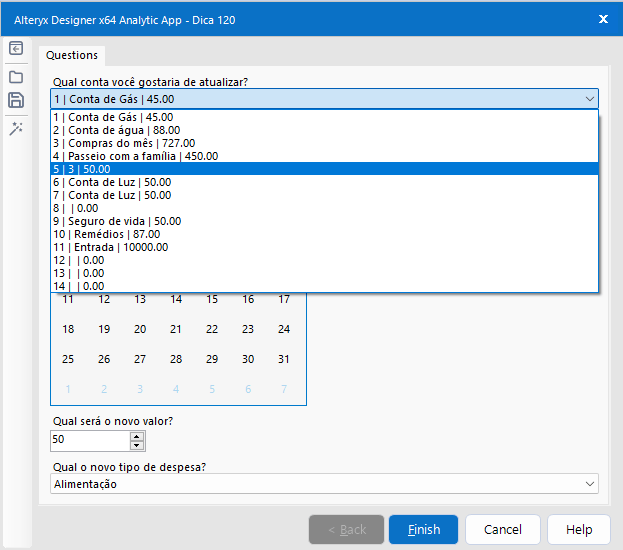Select '7 | Conta de Luz | 50.00' option
This screenshot has height=550, width=623.
(324, 195)
